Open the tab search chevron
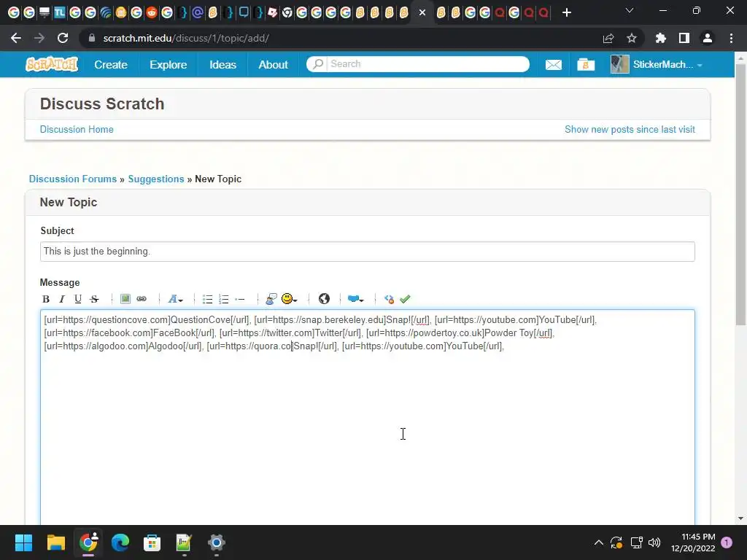This screenshot has width=747, height=560. pos(630,10)
